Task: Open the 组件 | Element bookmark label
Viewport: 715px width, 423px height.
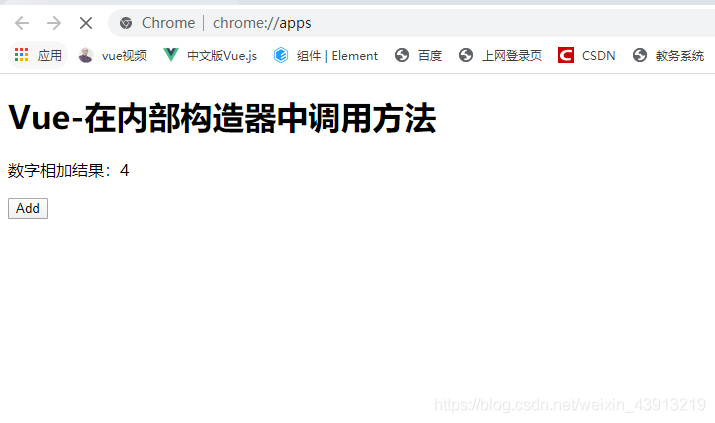Action: tap(337, 56)
